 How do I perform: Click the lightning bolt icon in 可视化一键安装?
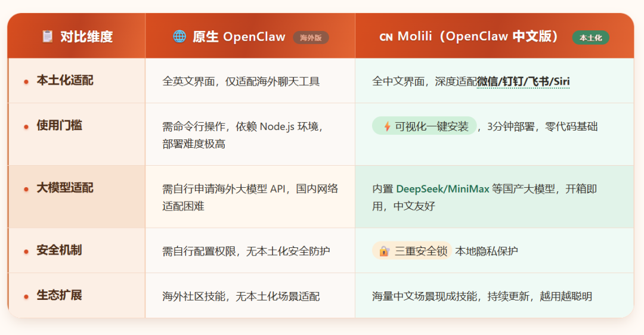(x=387, y=126)
